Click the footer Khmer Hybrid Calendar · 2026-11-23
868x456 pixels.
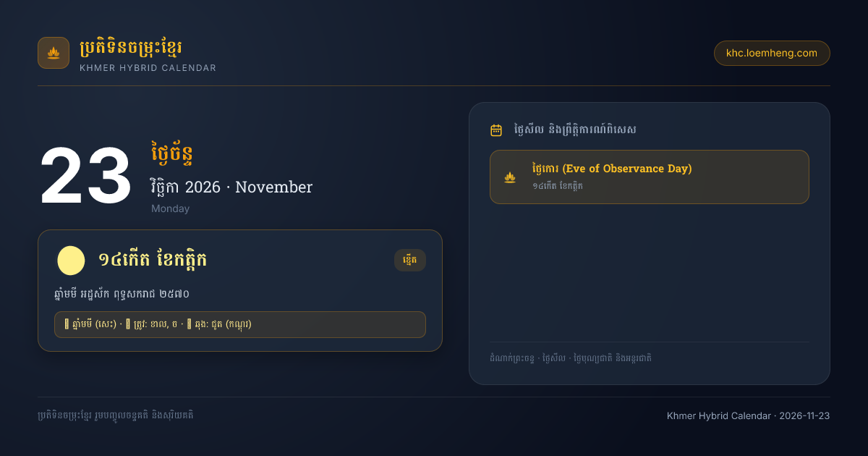[749, 416]
